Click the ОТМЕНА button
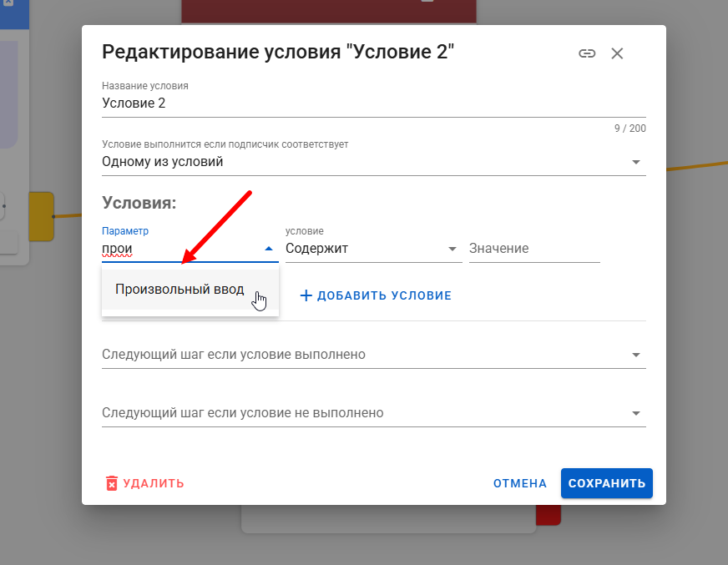The width and height of the screenshot is (728, 565). click(x=519, y=483)
